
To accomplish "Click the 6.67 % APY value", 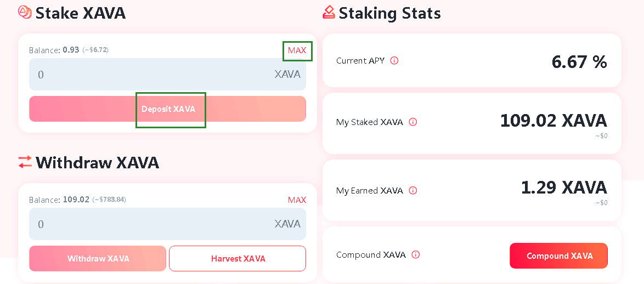I will pyautogui.click(x=579, y=61).
